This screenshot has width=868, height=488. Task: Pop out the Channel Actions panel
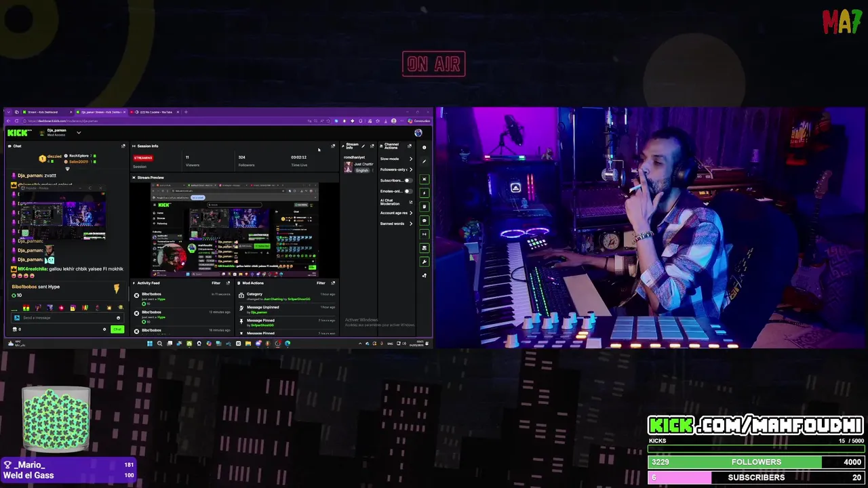409,146
